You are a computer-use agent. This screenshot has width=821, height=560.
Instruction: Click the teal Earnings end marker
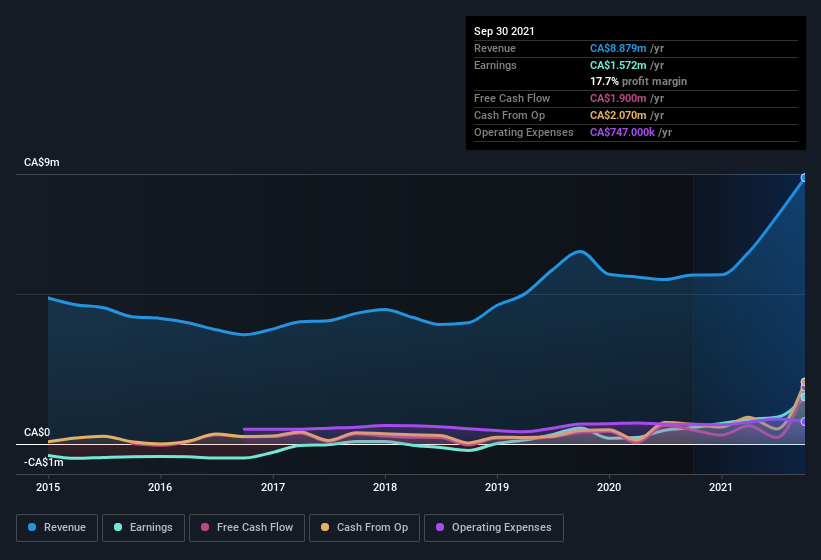click(x=804, y=397)
